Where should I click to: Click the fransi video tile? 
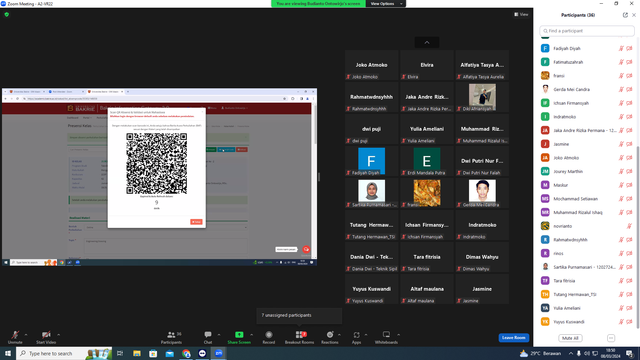pos(427,193)
